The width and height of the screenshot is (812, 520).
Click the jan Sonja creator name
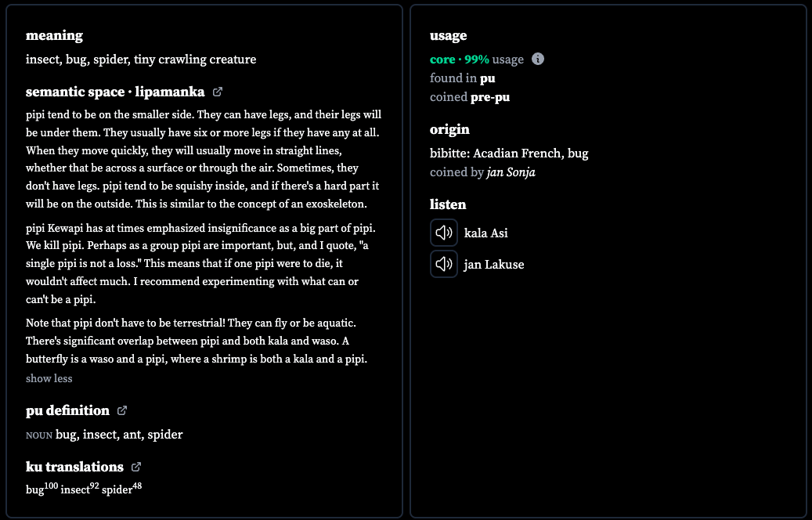(511, 172)
